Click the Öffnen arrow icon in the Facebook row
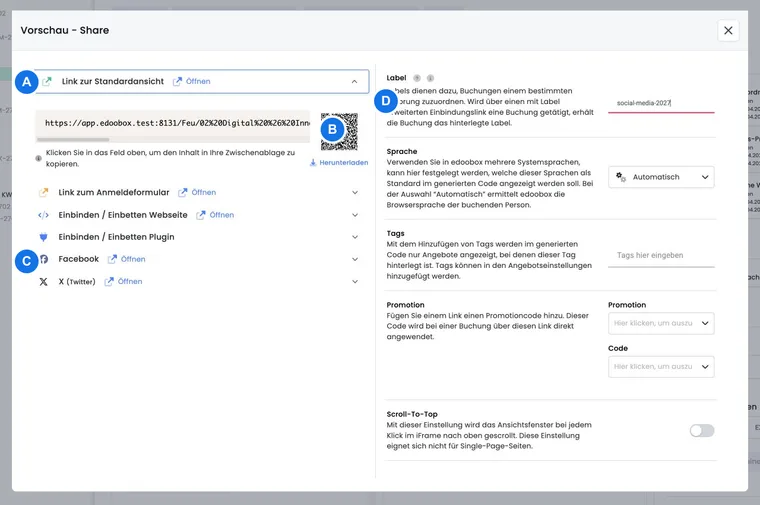Viewport: 760px width, 505px height. click(112, 259)
